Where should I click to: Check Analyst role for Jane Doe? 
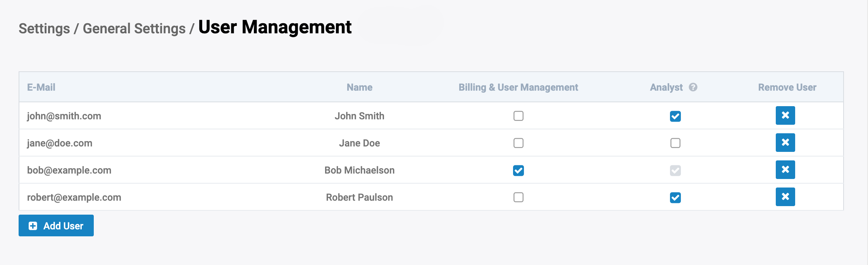675,143
